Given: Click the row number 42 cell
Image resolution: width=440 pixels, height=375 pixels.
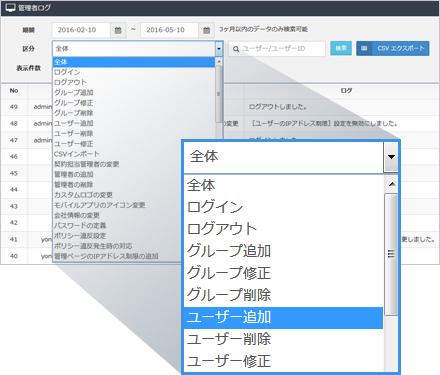Looking at the screenshot, I should click(14, 223).
